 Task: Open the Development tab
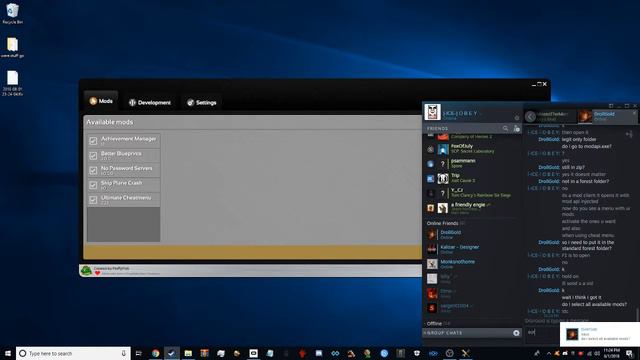pos(150,102)
